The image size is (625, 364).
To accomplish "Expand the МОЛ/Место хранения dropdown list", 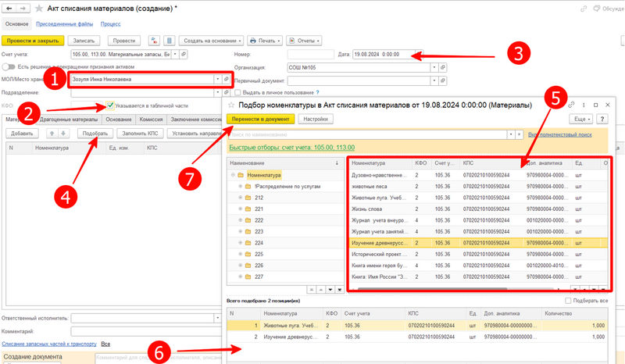I will point(216,80).
